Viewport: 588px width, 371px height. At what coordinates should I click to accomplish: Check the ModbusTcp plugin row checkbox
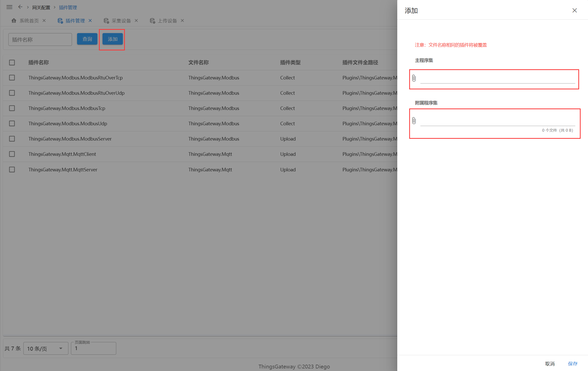coord(12,108)
